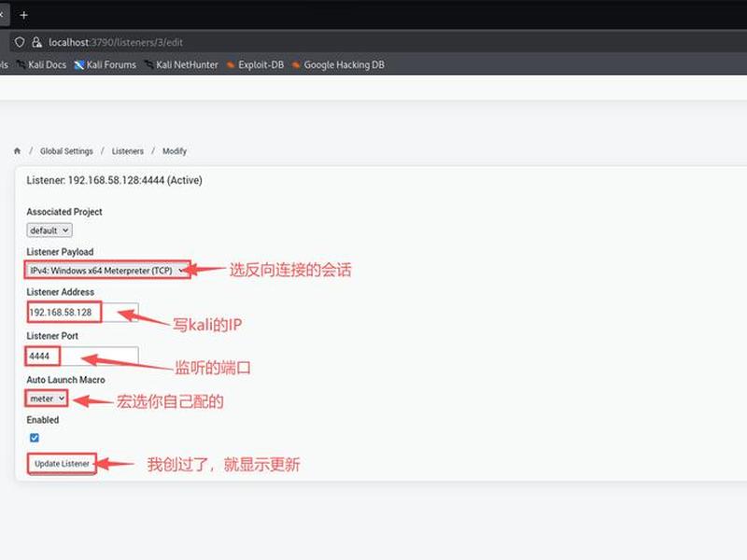Open the Kali NetHunter bookmark
Image resolution: width=747 pixels, height=560 pixels.
tap(181, 64)
